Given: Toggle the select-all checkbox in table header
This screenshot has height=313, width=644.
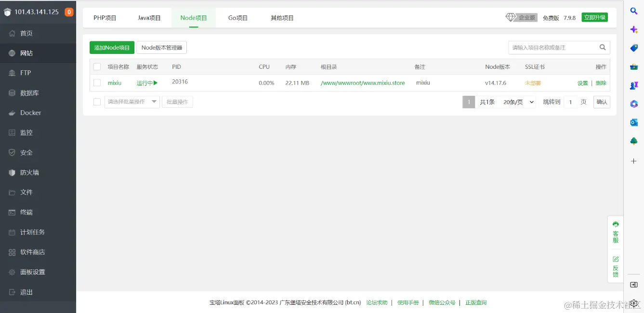Looking at the screenshot, I should point(97,66).
